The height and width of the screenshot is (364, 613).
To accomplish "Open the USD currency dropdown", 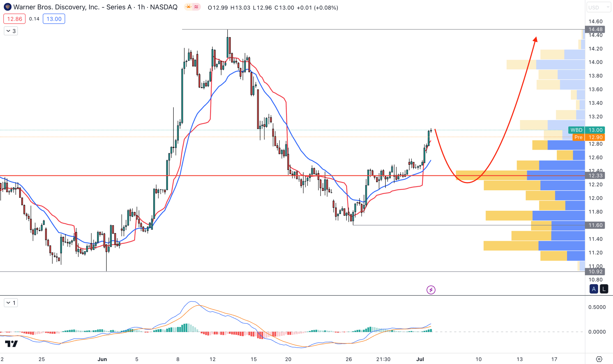I will click(x=598, y=7).
